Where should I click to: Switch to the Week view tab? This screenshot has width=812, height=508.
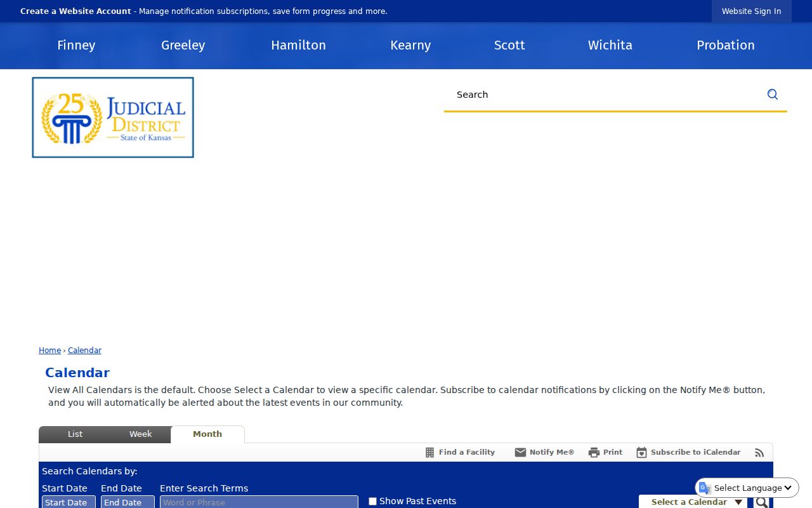[140, 434]
